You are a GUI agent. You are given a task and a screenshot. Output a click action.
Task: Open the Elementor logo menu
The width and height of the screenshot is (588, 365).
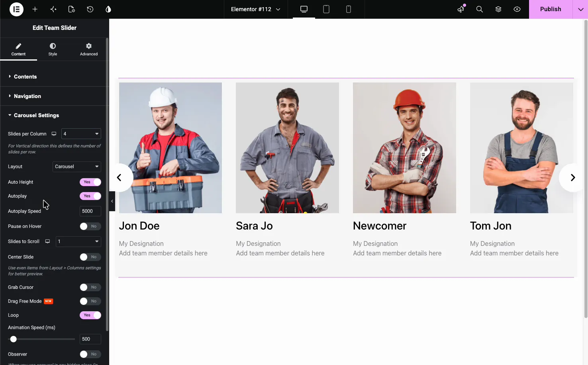tap(16, 9)
